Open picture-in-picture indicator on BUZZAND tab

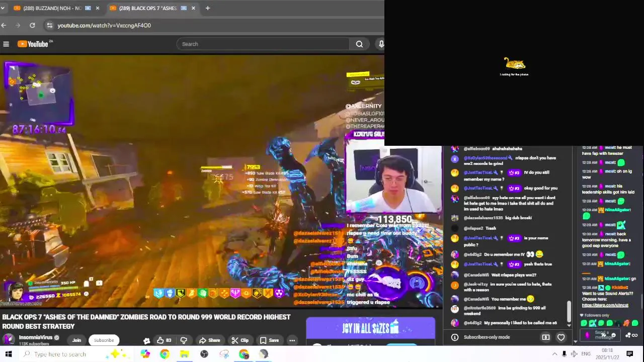88,8
